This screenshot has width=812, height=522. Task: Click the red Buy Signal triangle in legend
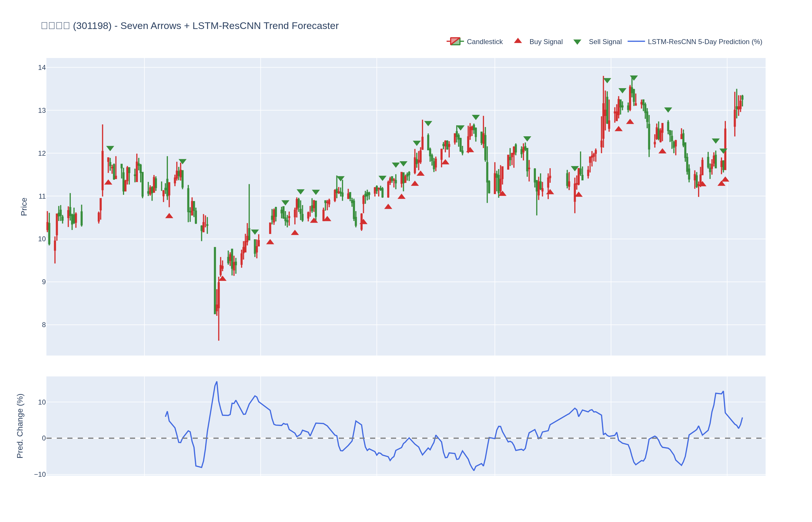tap(518, 41)
